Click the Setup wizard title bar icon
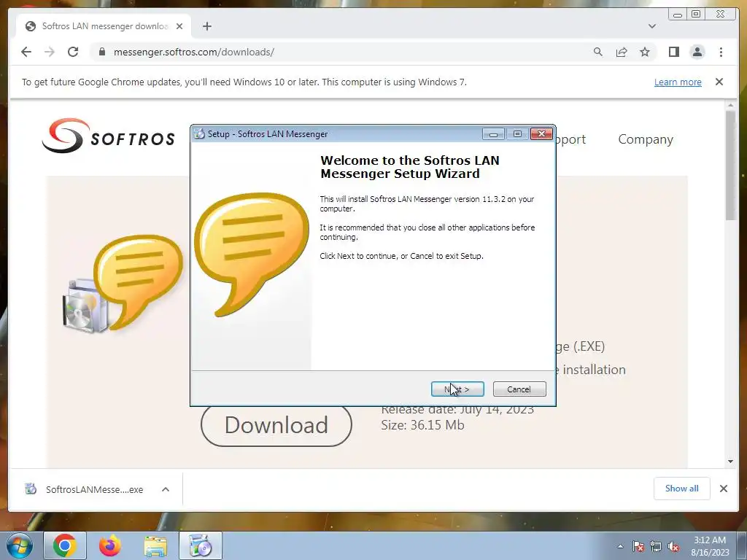This screenshot has width=747, height=560. tap(199, 134)
